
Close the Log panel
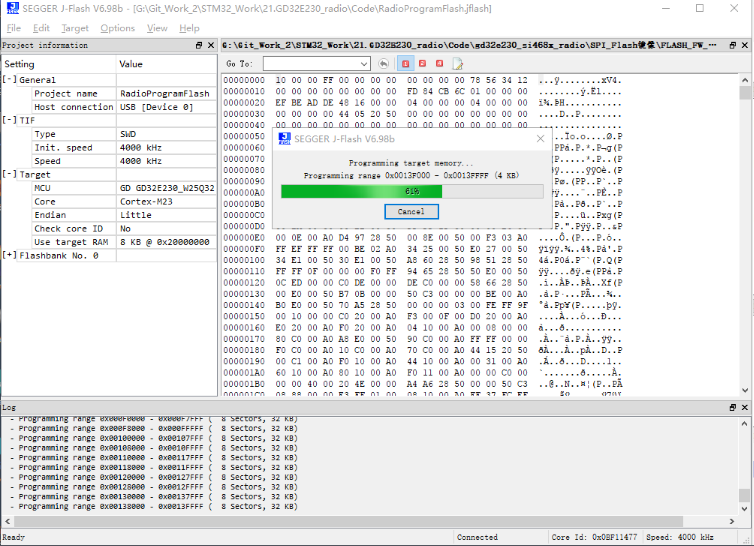[x=745, y=407]
